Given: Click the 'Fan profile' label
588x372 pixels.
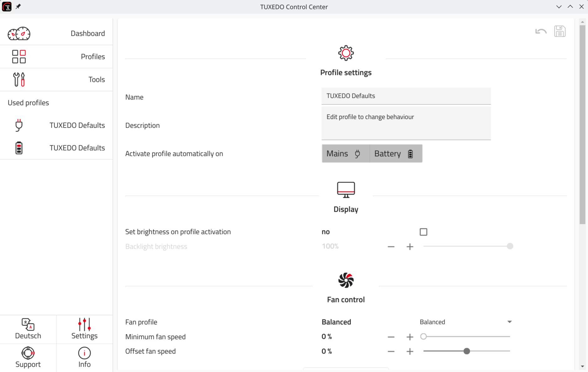Looking at the screenshot, I should tap(141, 322).
